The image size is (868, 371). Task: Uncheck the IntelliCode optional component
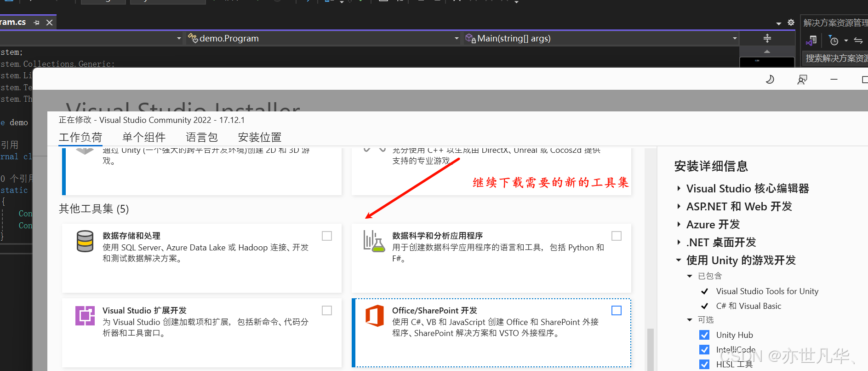tap(704, 349)
